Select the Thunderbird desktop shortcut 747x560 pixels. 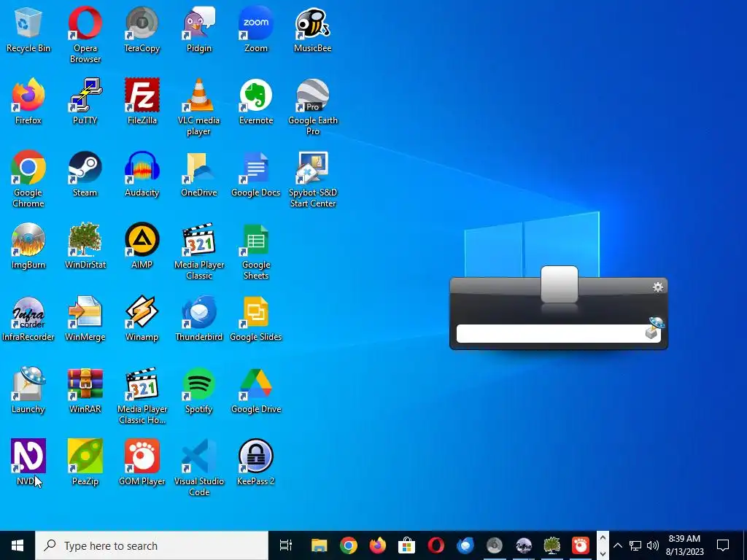(198, 318)
